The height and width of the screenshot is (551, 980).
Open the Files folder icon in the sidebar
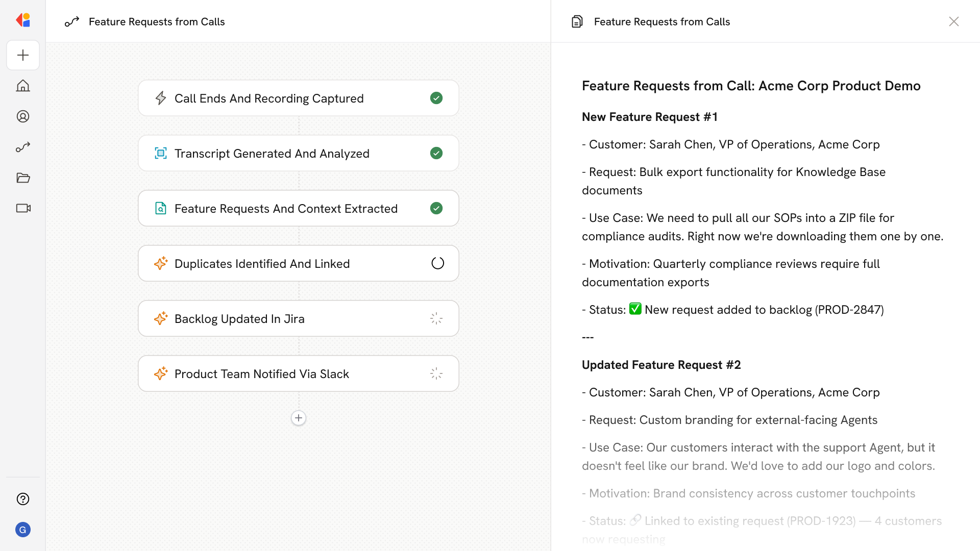click(x=22, y=178)
